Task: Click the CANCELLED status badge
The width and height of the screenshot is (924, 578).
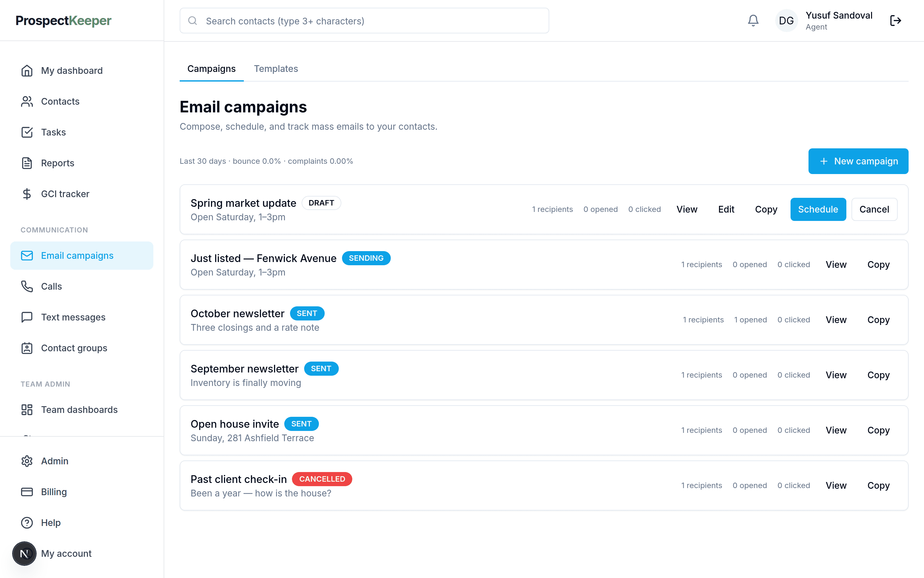Action: (322, 479)
